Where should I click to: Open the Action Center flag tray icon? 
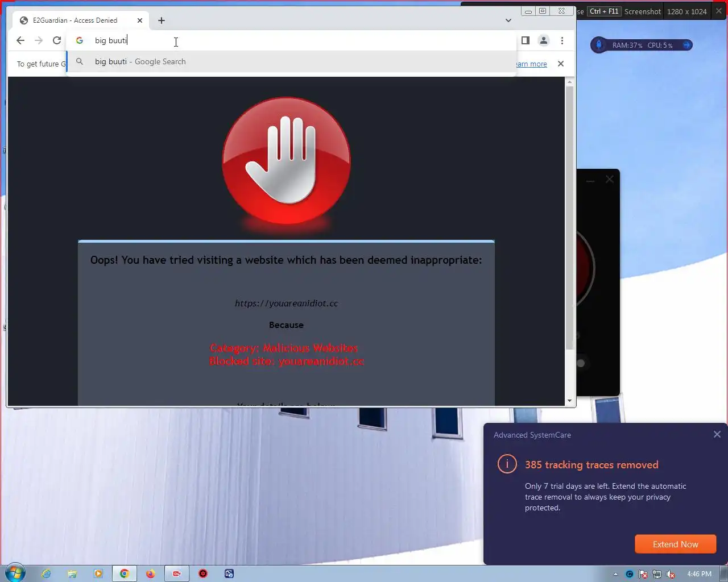tap(643, 574)
